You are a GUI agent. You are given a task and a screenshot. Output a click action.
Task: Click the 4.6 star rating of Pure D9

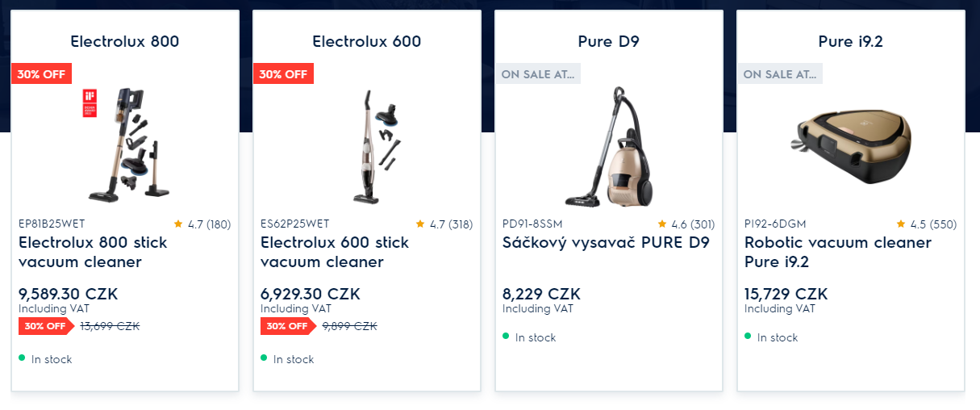(x=686, y=224)
